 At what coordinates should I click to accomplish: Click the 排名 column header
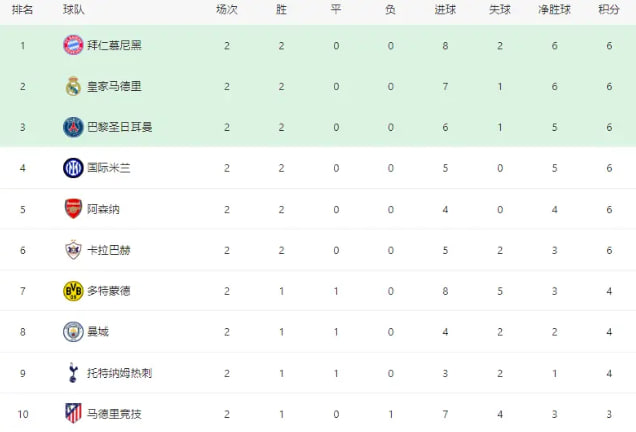click(23, 9)
